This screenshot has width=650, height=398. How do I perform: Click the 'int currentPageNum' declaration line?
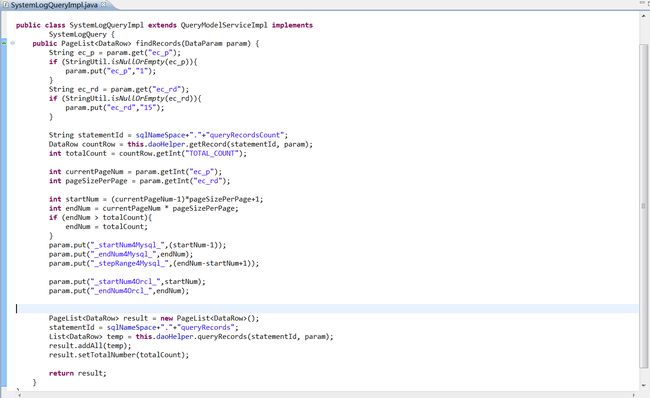[136, 171]
